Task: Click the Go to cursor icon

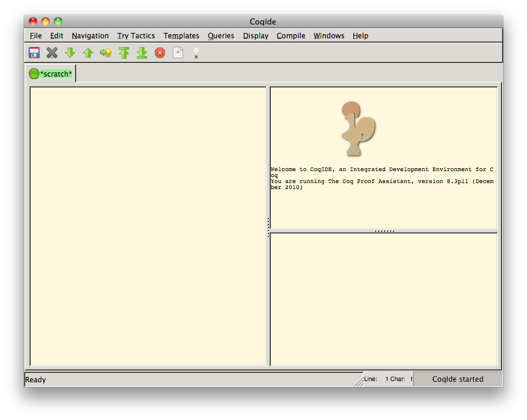Action: pos(106,53)
